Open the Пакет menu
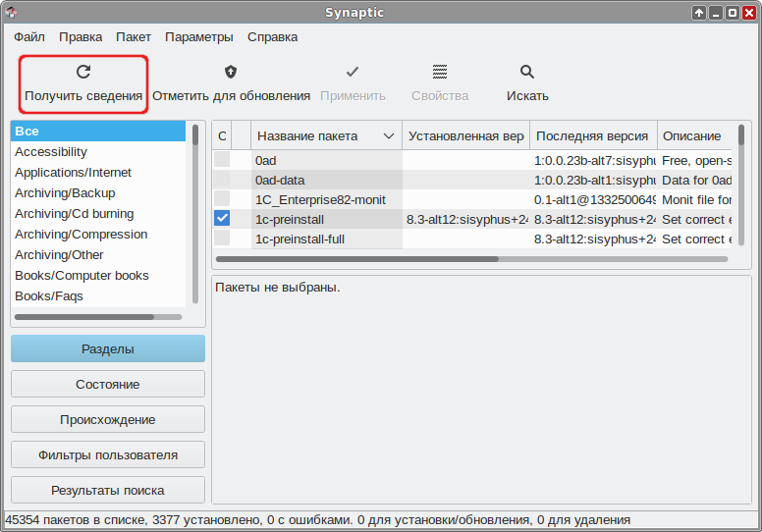Screen dimensions: 762x532 point(134,37)
